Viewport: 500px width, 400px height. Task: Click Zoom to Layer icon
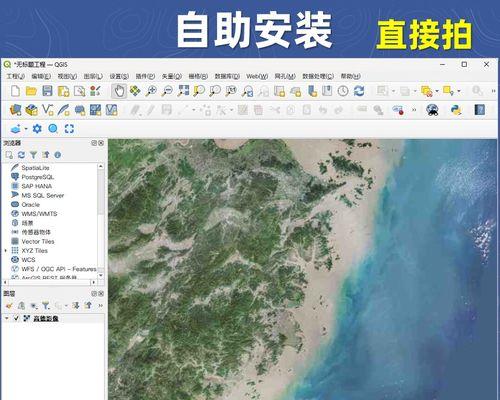coord(215,91)
